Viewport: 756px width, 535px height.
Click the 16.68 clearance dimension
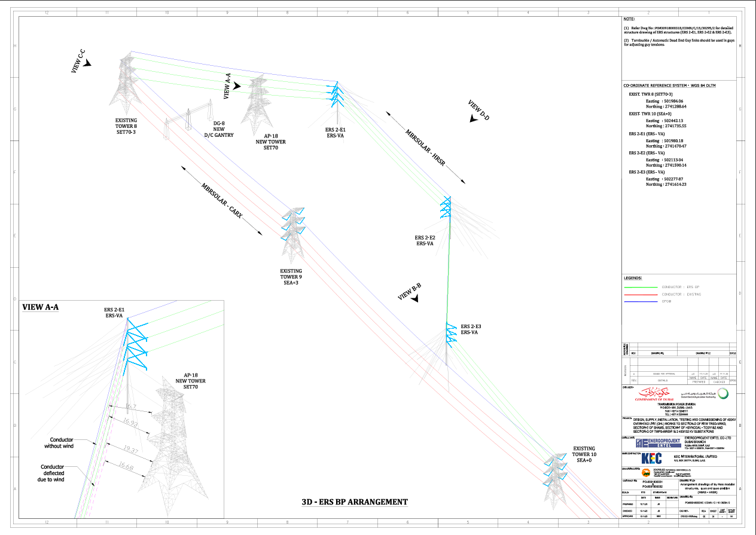coord(125,466)
